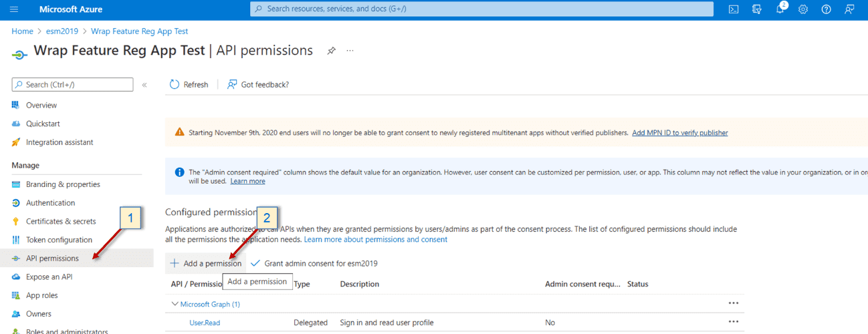Image resolution: width=868 pixels, height=334 pixels.
Task: Pin this blade with the pin icon
Action: pyautogui.click(x=331, y=51)
